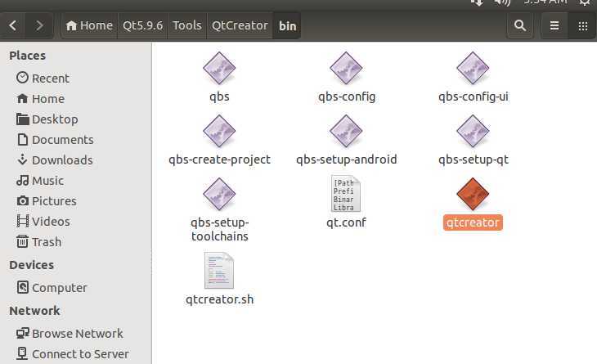
Task: Go back with the left arrow button
Action: [13, 25]
